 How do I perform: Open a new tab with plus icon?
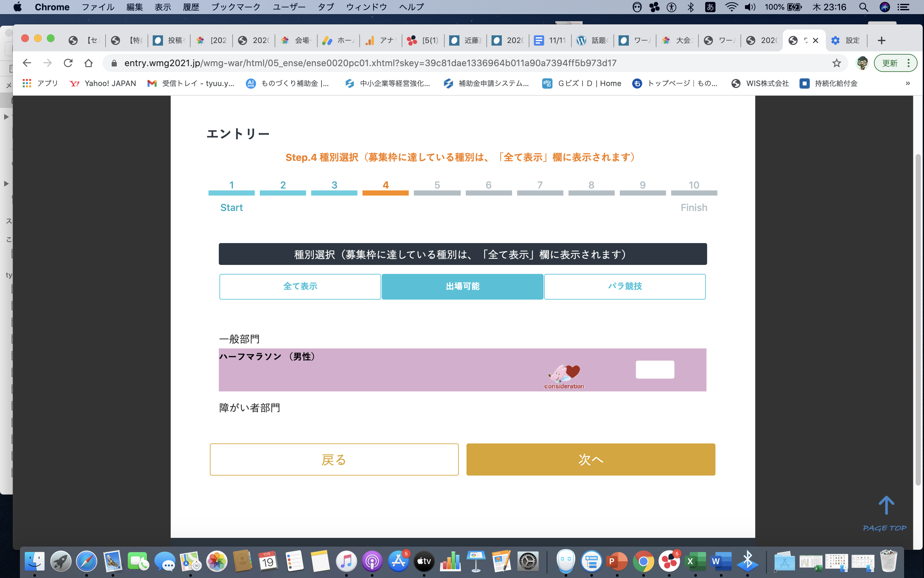(882, 40)
